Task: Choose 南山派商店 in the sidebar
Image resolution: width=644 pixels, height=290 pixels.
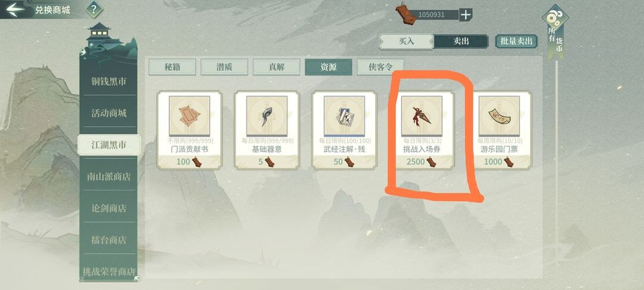Action: pyautogui.click(x=109, y=177)
